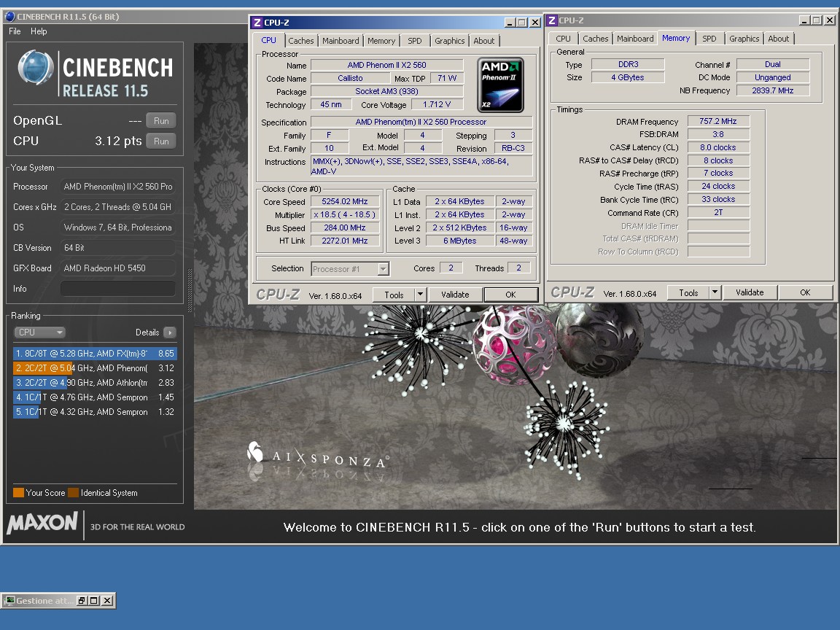Click the Your Score orange legend swatch

(x=18, y=492)
